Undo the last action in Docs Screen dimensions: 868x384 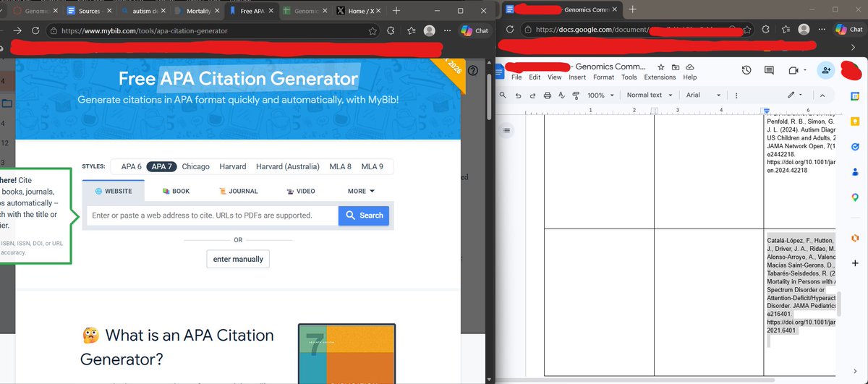coord(518,95)
